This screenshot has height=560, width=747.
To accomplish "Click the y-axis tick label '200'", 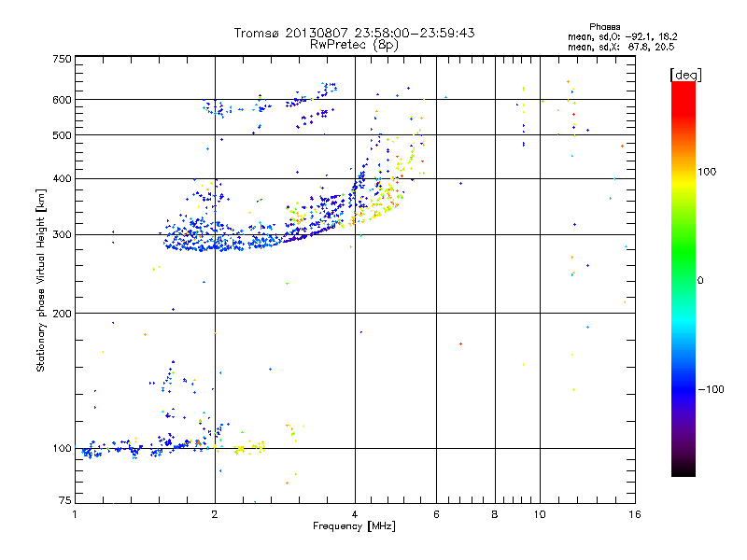I will tap(62, 314).
